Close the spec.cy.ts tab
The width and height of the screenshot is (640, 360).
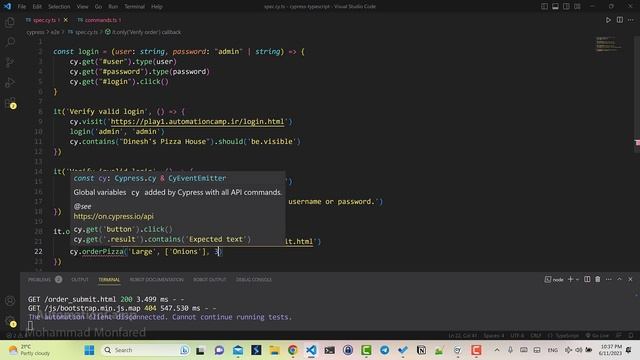(66, 20)
